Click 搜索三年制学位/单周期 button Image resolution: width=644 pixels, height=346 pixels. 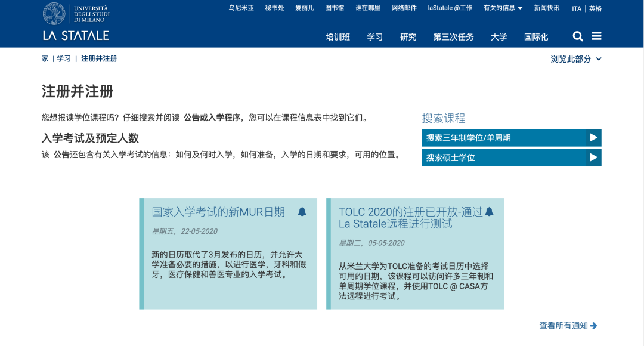pos(512,138)
